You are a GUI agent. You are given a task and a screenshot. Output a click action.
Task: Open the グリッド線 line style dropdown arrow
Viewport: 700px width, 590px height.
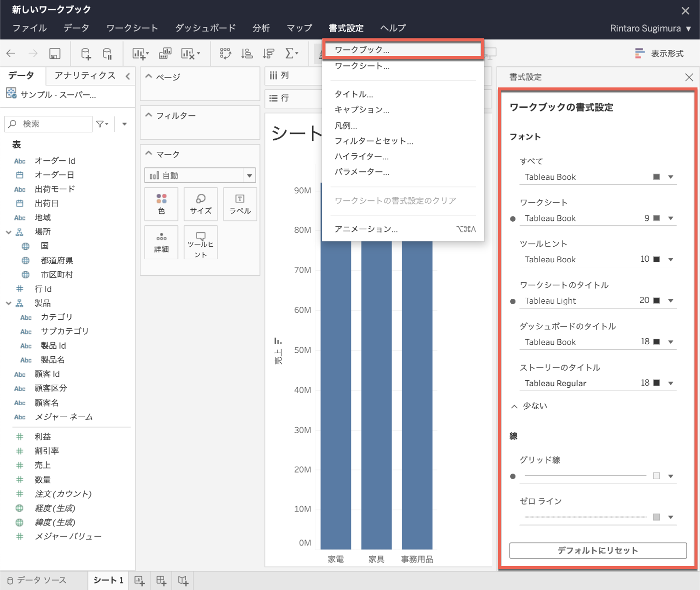point(670,476)
